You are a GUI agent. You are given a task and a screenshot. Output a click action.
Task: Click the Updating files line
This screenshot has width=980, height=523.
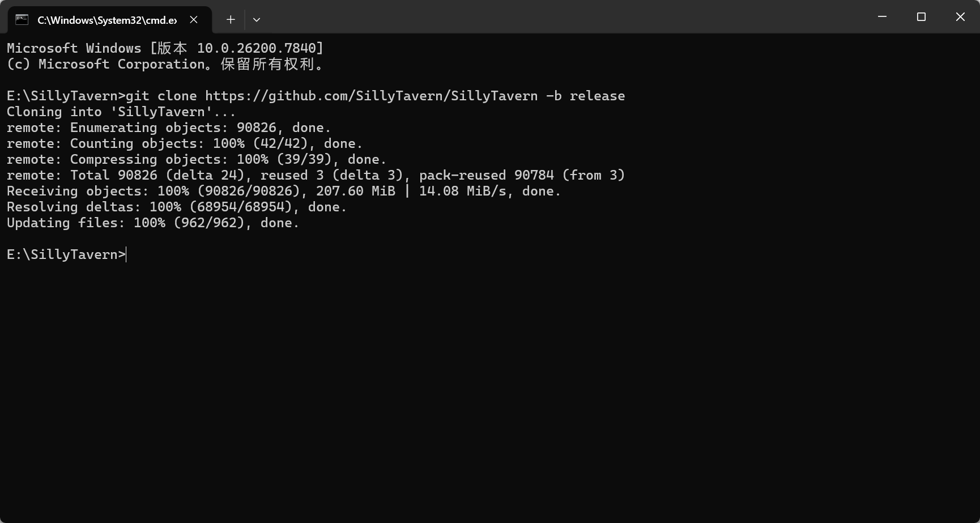coord(153,223)
